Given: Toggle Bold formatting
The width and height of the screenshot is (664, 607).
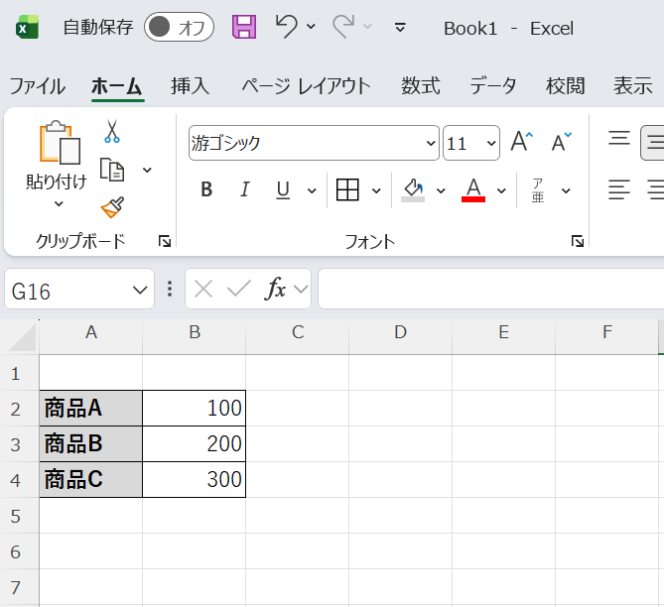Looking at the screenshot, I should coord(207,189).
